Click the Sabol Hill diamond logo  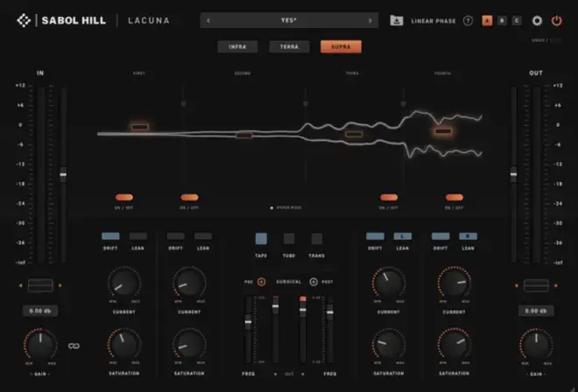24,20
